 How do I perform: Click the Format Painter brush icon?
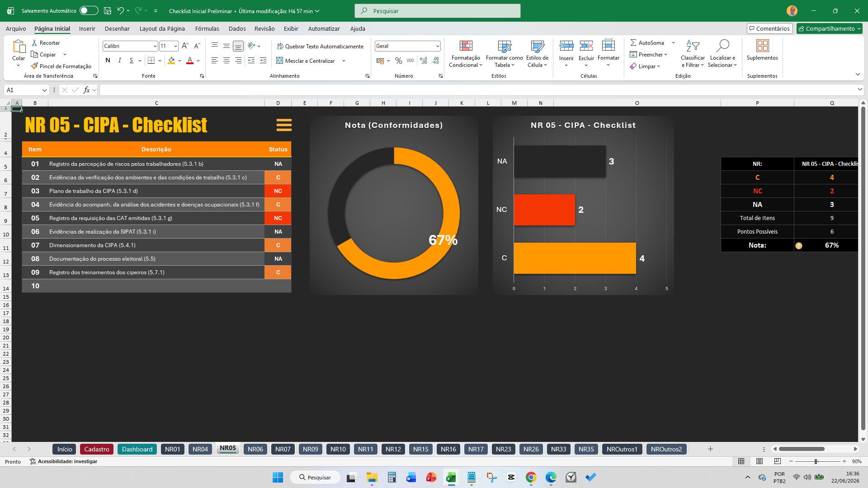pos(34,66)
